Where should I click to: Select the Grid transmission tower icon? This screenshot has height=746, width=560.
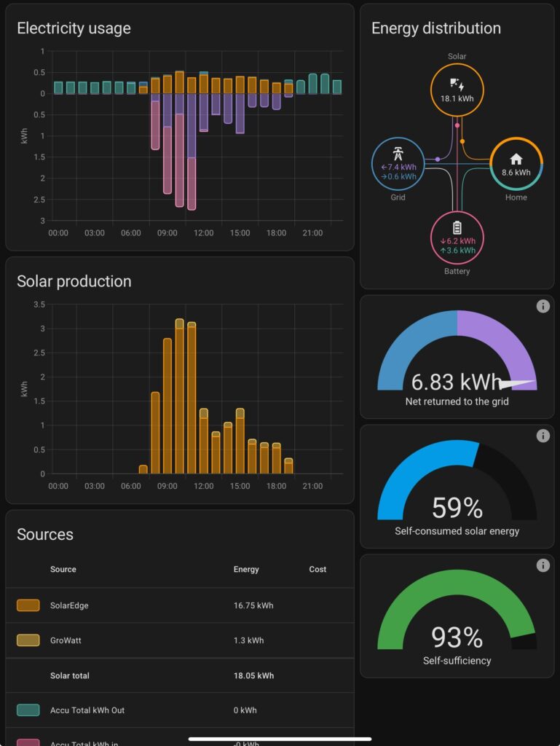(x=398, y=154)
